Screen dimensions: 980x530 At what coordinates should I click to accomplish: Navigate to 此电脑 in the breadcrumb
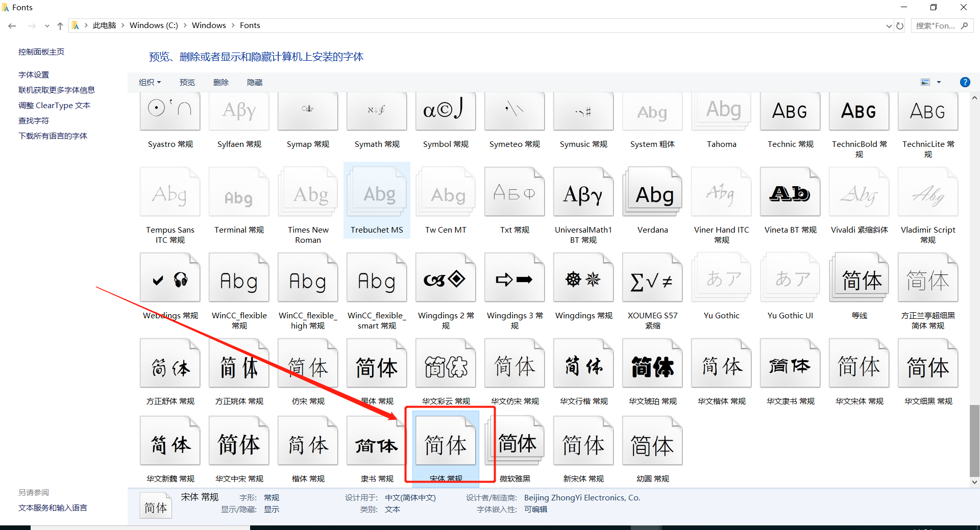(104, 26)
